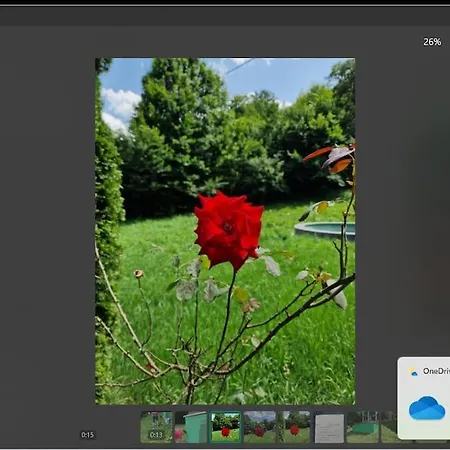Select the highlighted red rose thumbnail
Screen dimensions: 450x450
tap(225, 427)
